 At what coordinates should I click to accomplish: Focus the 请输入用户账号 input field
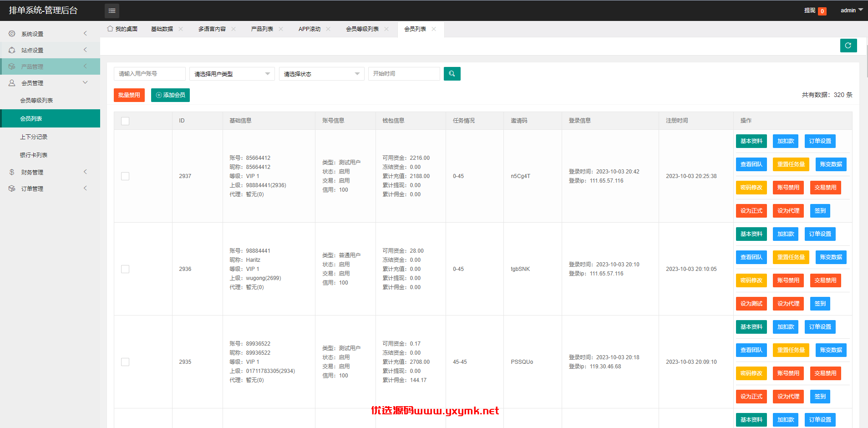(150, 74)
